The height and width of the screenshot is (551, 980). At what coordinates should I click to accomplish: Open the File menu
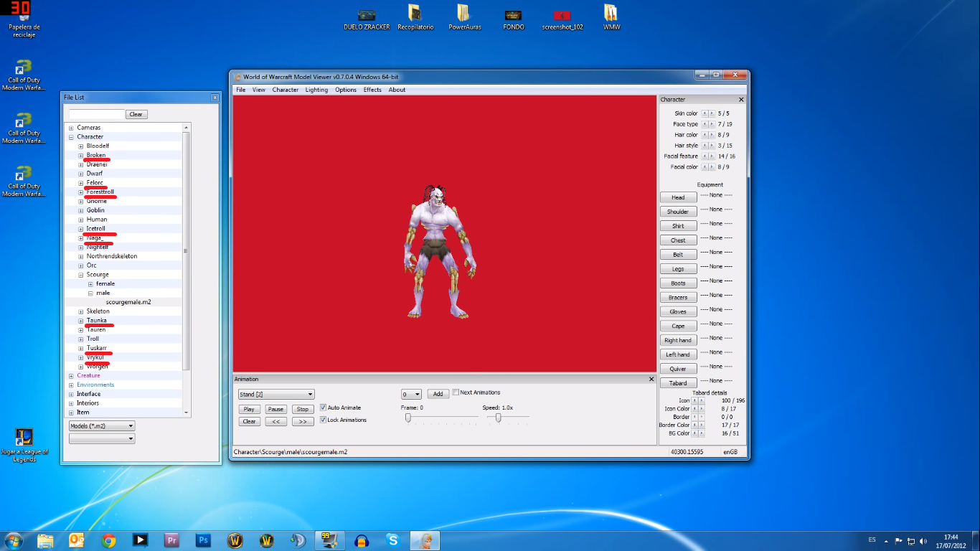point(240,90)
